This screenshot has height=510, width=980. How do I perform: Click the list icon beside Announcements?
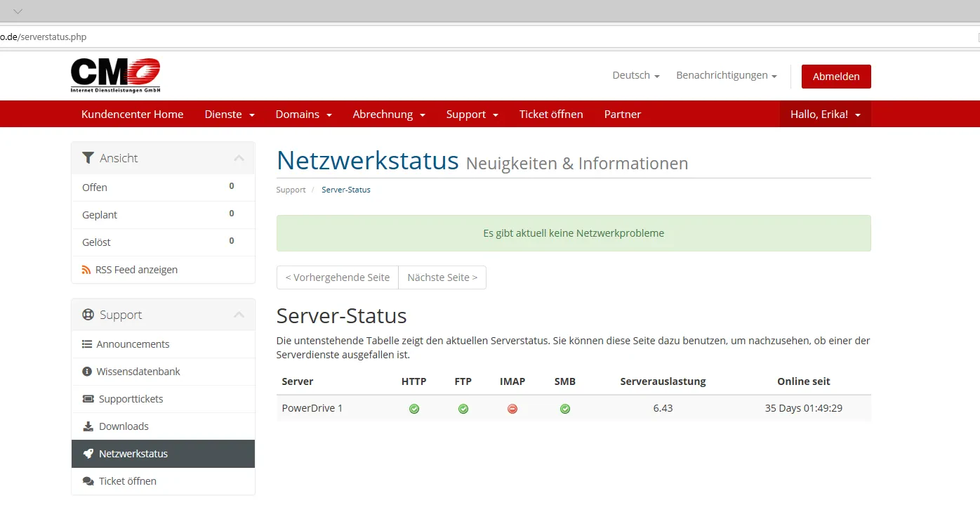87,344
